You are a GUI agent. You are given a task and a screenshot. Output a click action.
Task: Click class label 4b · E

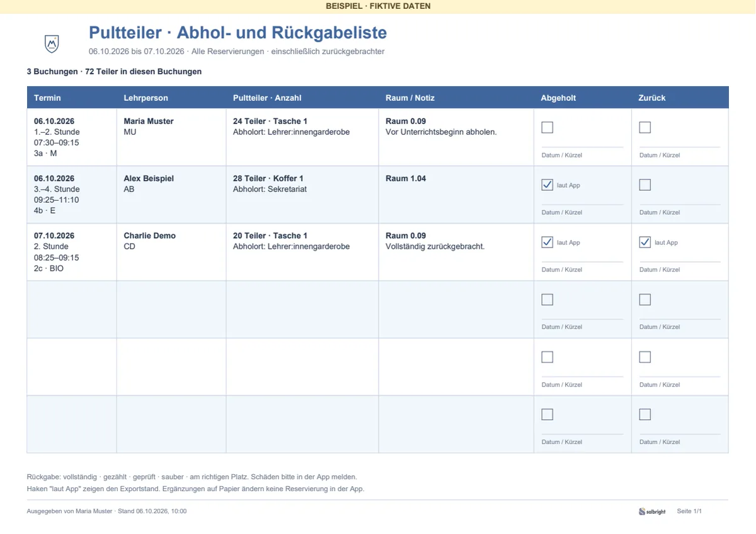coord(45,211)
